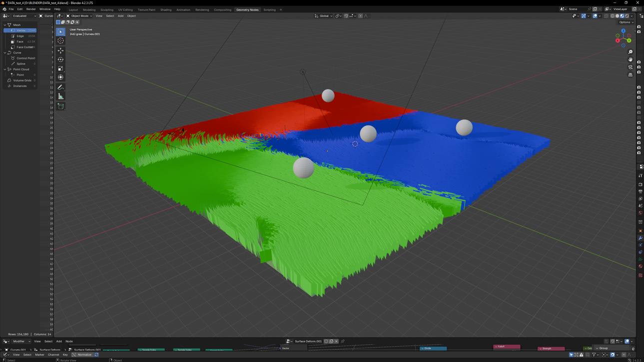Image resolution: width=644 pixels, height=362 pixels.
Task: Open the Global transform orientation dropdown
Action: (323, 16)
